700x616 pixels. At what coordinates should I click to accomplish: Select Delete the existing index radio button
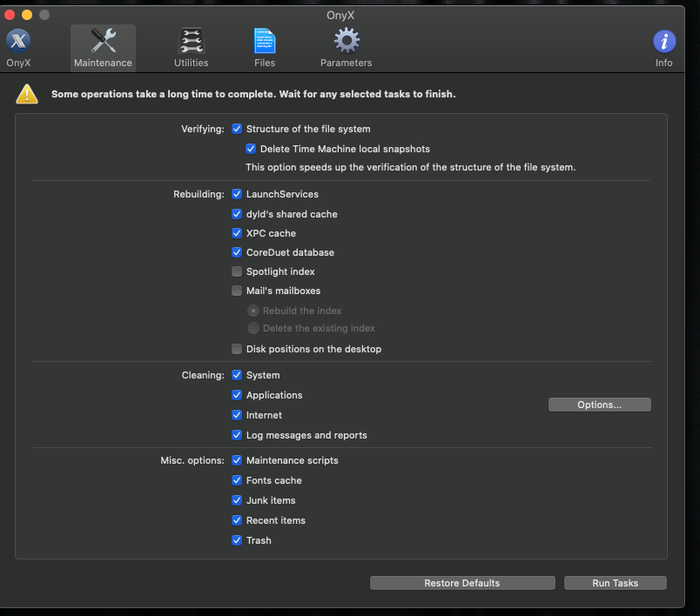pos(253,328)
